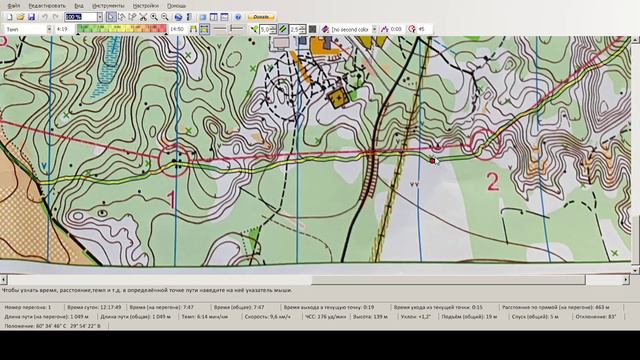Undo the last action
This screenshot has width=640, height=360.
(45, 17)
